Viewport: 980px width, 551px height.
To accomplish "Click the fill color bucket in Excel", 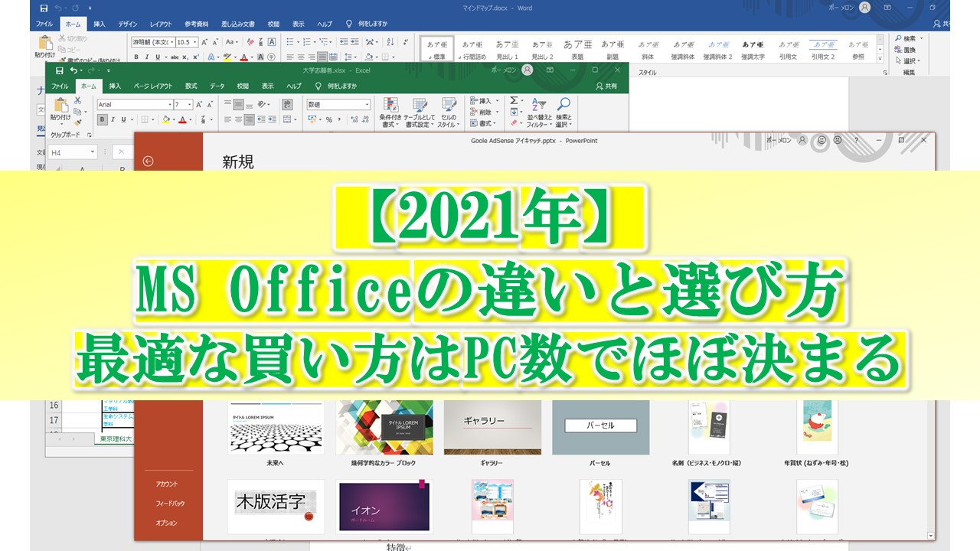I will (165, 119).
